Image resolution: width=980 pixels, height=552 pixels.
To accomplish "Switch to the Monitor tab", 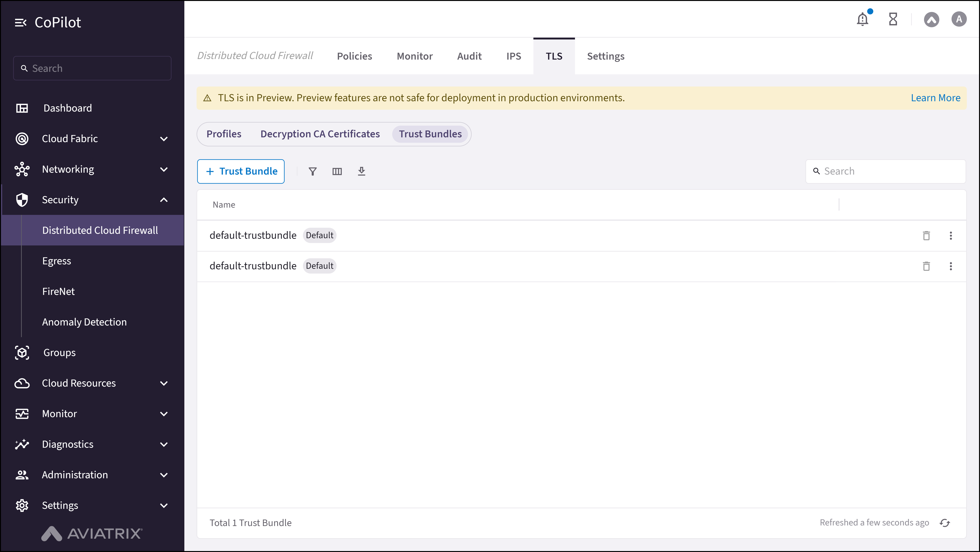I will [415, 56].
